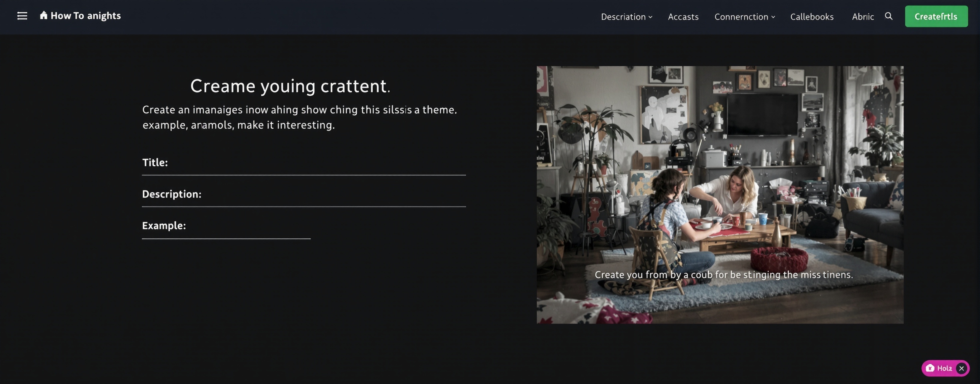Open the Callebooks menu item
The height and width of the screenshot is (384, 980).
pos(812,17)
